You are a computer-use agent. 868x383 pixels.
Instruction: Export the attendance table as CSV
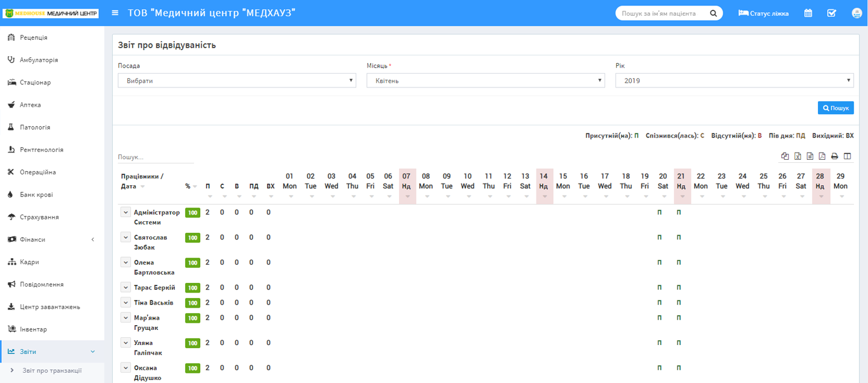pyautogui.click(x=810, y=156)
